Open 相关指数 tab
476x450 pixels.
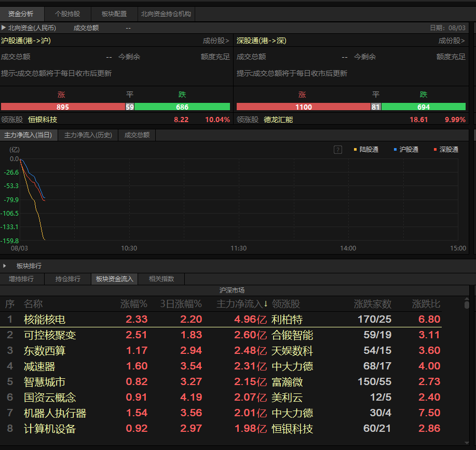pos(161,279)
